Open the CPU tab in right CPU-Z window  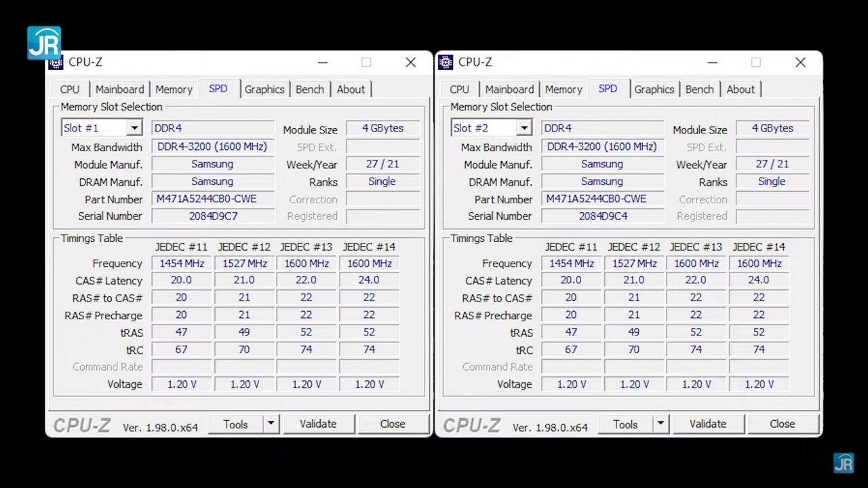[460, 89]
